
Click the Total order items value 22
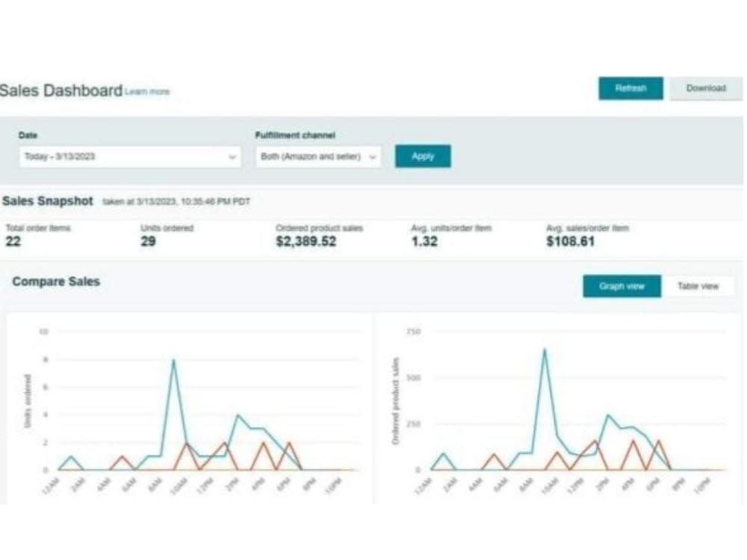pos(13,241)
